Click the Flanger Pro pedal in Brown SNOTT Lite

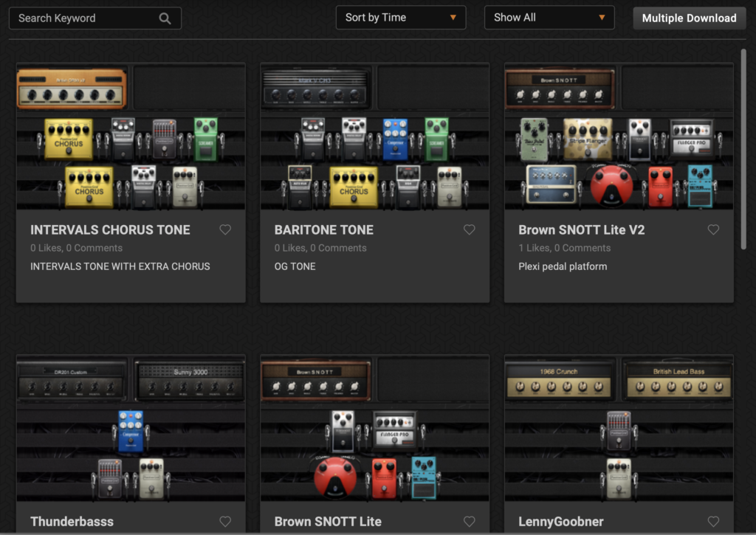pos(395,430)
